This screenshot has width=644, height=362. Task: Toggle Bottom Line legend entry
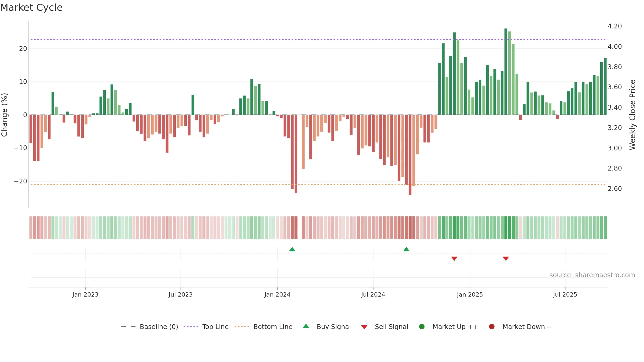click(264, 327)
